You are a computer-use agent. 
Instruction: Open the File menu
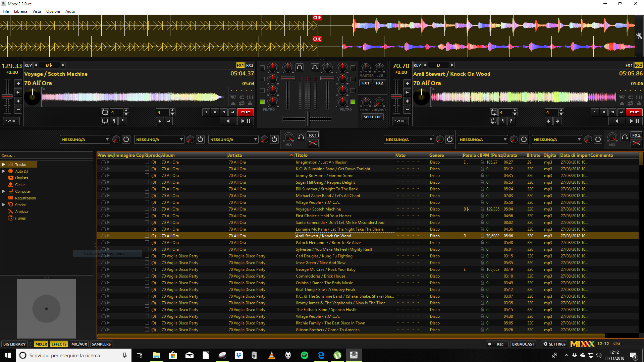tap(6, 11)
